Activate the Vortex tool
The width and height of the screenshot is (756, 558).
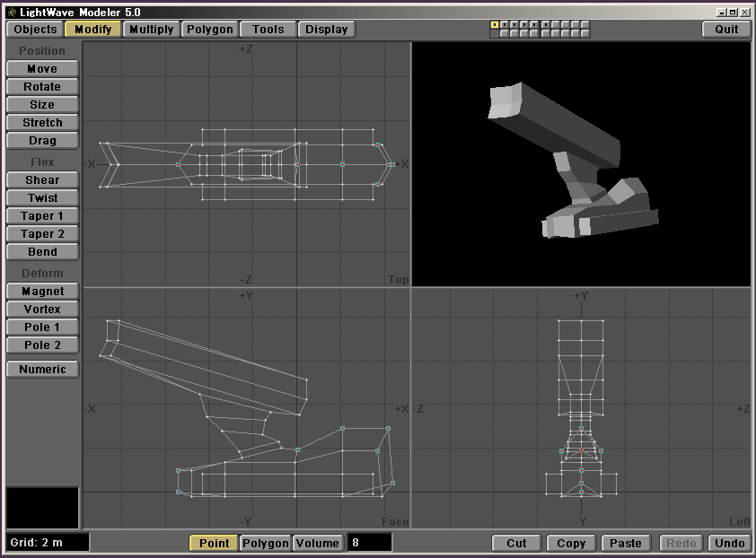[x=42, y=310]
